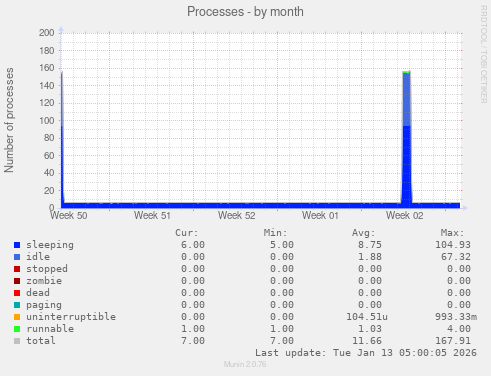This screenshot has width=491, height=376.
Task: Click the 'total' legend label
Action: (41, 341)
